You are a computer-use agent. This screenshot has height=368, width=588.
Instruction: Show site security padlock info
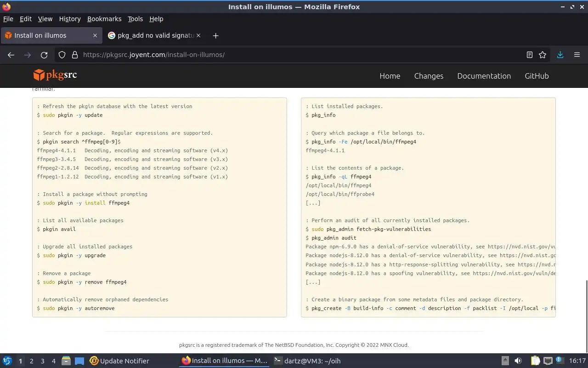[x=75, y=55]
